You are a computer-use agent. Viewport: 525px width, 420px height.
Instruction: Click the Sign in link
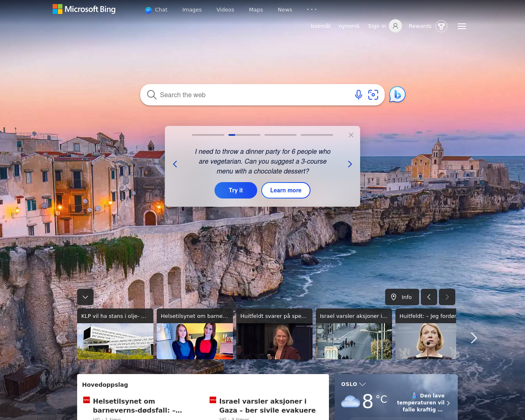(x=377, y=26)
